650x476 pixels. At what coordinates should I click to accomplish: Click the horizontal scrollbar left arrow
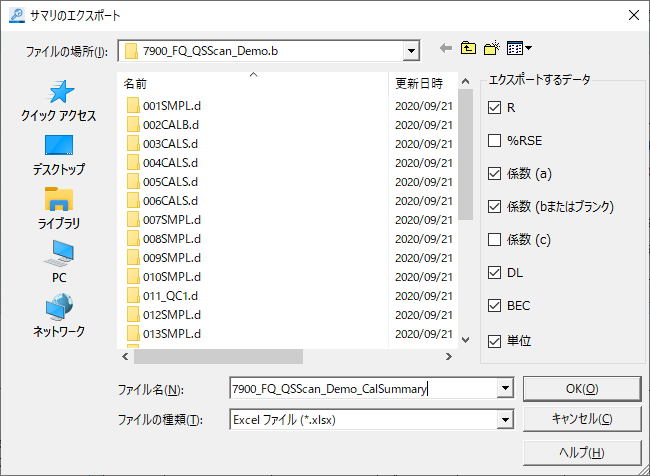click(x=126, y=356)
